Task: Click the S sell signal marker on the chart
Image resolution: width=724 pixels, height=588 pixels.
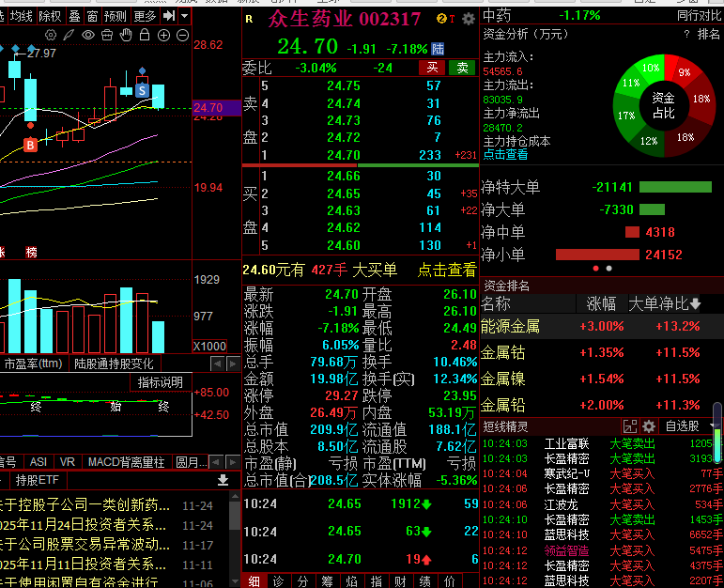Action: click(142, 90)
